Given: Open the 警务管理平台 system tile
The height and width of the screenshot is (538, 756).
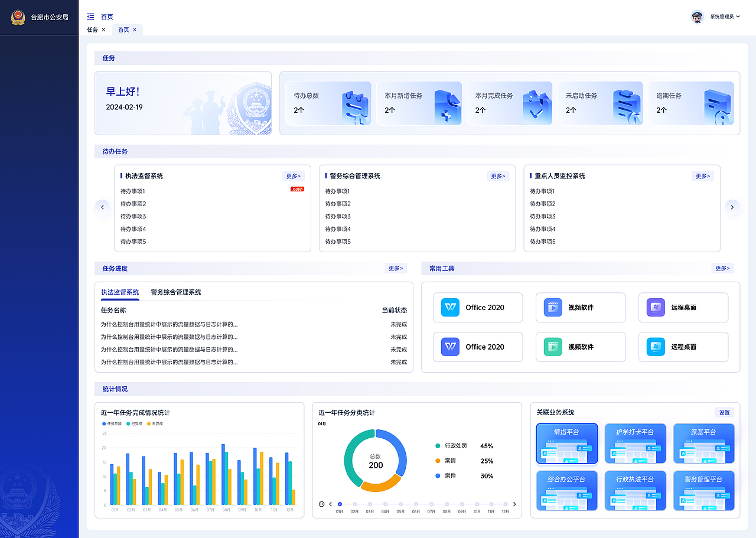Looking at the screenshot, I should 704,491.
